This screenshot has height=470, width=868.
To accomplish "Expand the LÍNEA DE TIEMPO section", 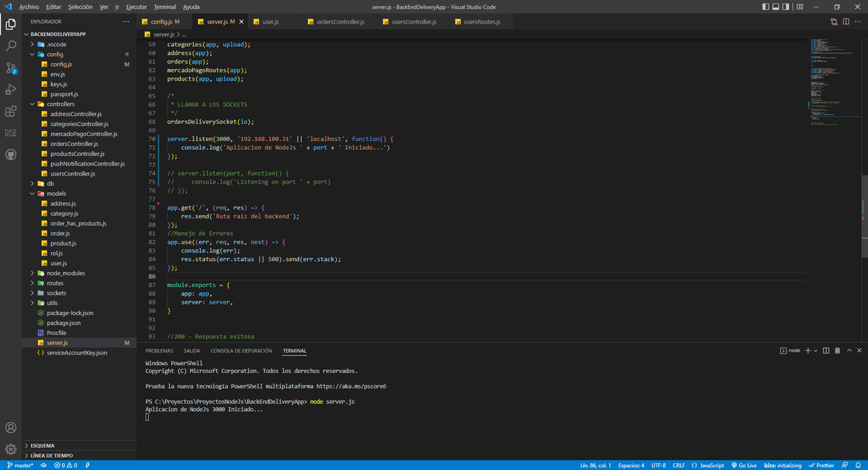I will point(79,455).
